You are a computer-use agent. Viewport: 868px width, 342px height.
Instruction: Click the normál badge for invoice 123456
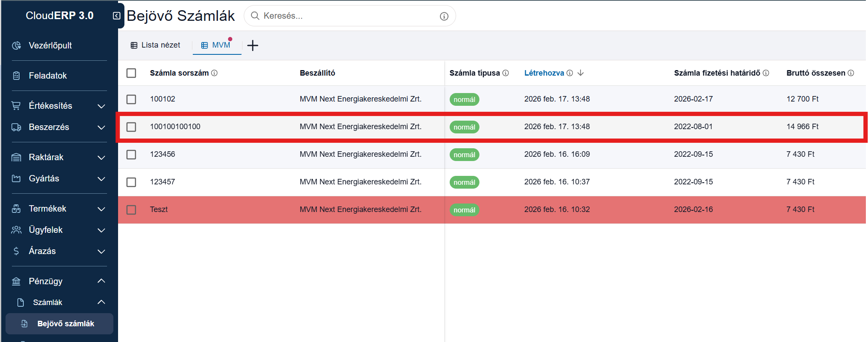pos(464,155)
